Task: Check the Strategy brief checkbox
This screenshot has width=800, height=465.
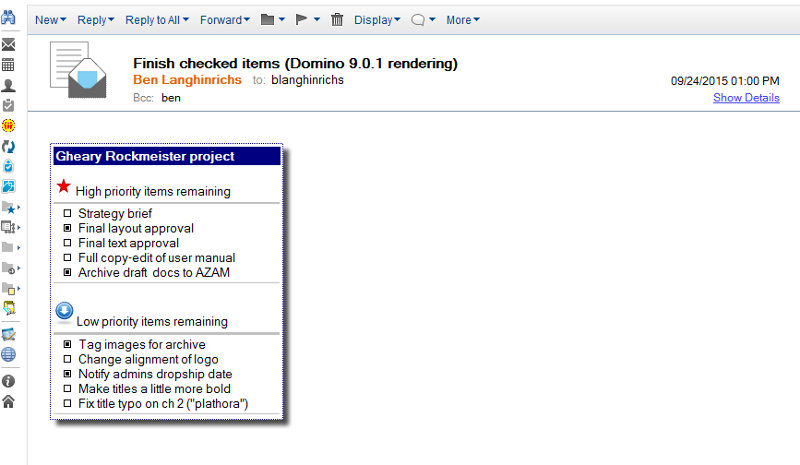Action: coord(68,214)
